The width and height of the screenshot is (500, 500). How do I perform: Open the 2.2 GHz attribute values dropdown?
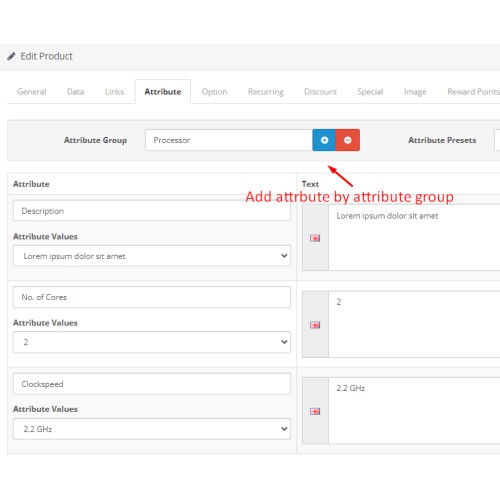pos(152,429)
